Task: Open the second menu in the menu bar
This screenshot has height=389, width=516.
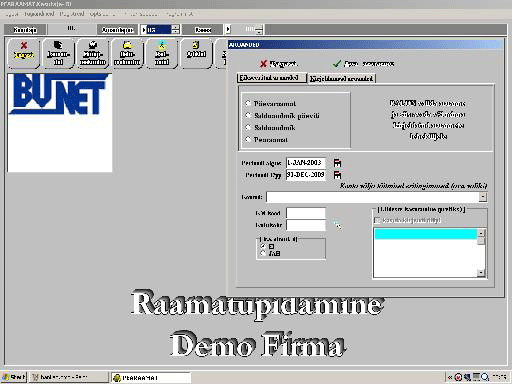Action: pyautogui.click(x=39, y=14)
